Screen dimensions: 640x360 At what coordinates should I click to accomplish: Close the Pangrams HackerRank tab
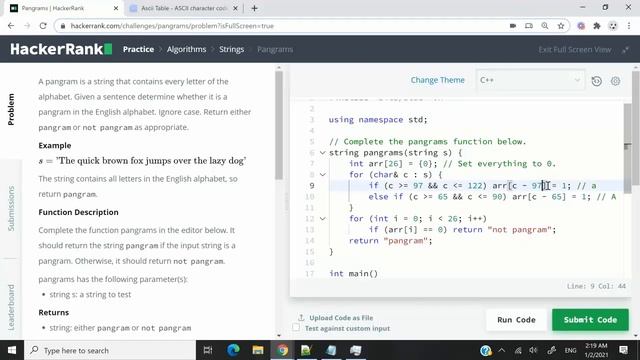(116, 8)
